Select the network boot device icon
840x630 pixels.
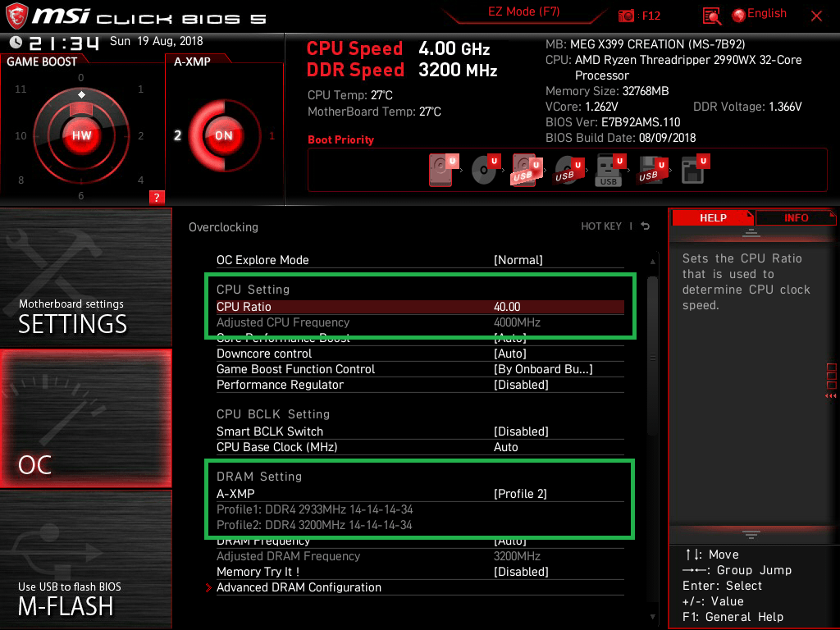[x=695, y=170]
